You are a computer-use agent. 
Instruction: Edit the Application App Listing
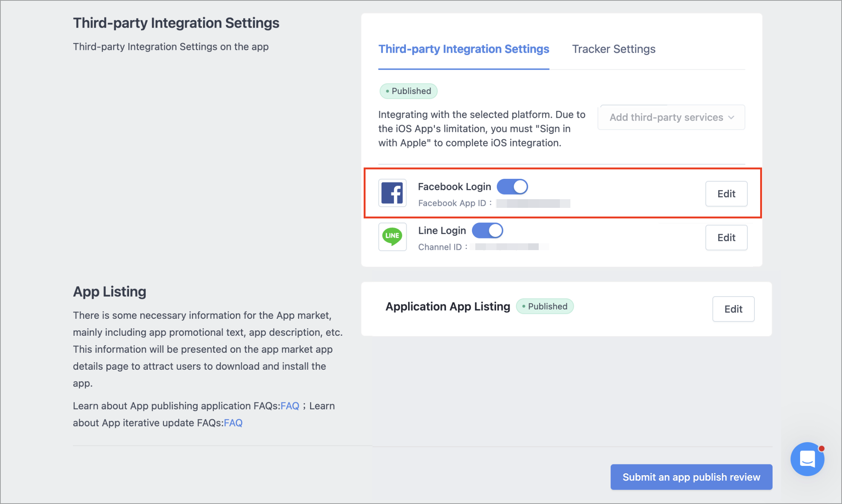pos(733,309)
